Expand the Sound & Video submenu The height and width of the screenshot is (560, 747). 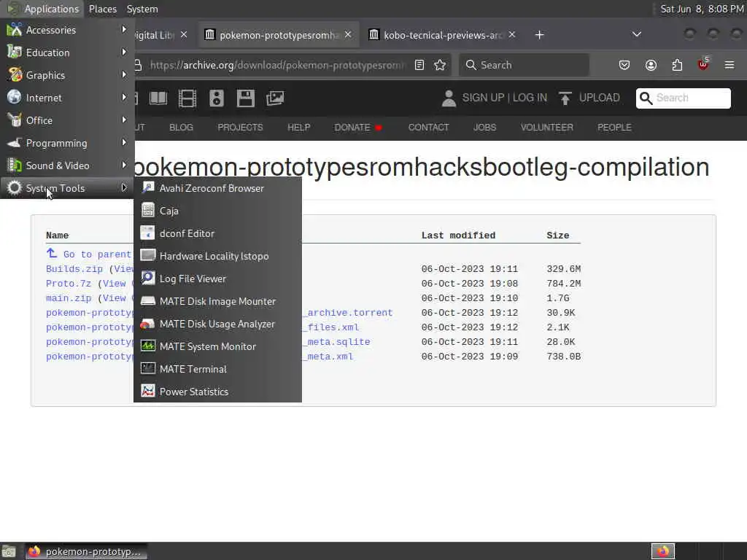pyautogui.click(x=67, y=166)
